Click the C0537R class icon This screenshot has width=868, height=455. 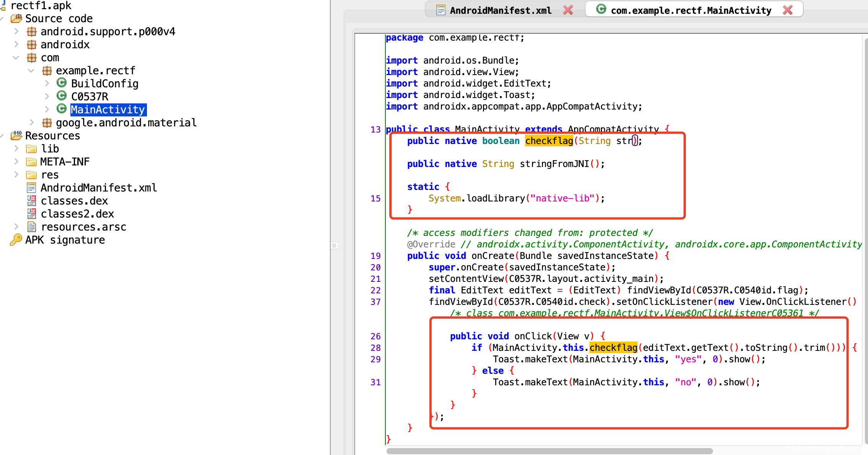tap(62, 96)
